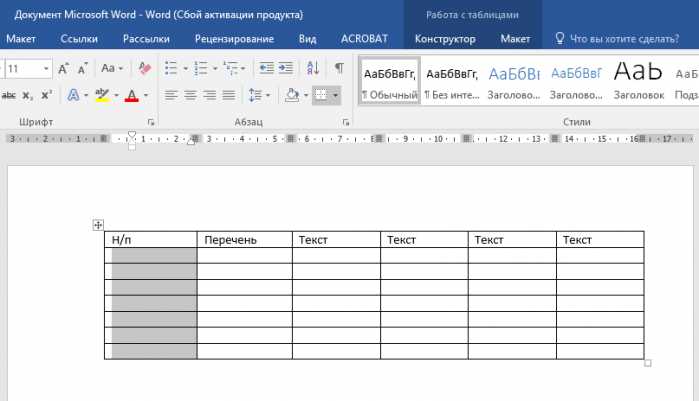699x401 pixels.
Task: Click the lightbulb tell-me icon
Action: point(560,38)
